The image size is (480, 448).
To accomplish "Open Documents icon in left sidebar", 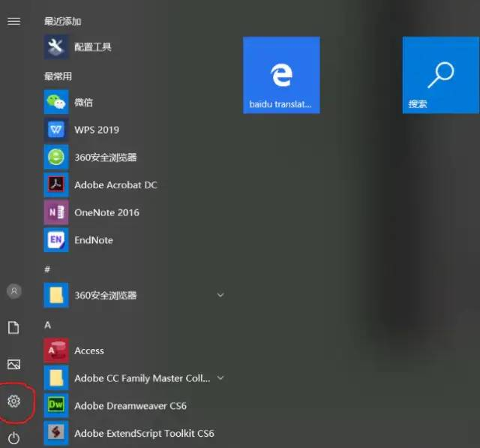I will (13, 328).
